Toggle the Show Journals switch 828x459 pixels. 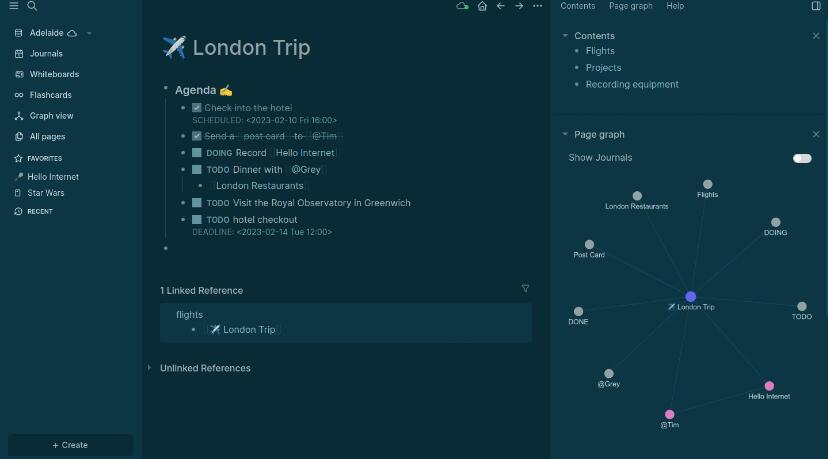(802, 158)
